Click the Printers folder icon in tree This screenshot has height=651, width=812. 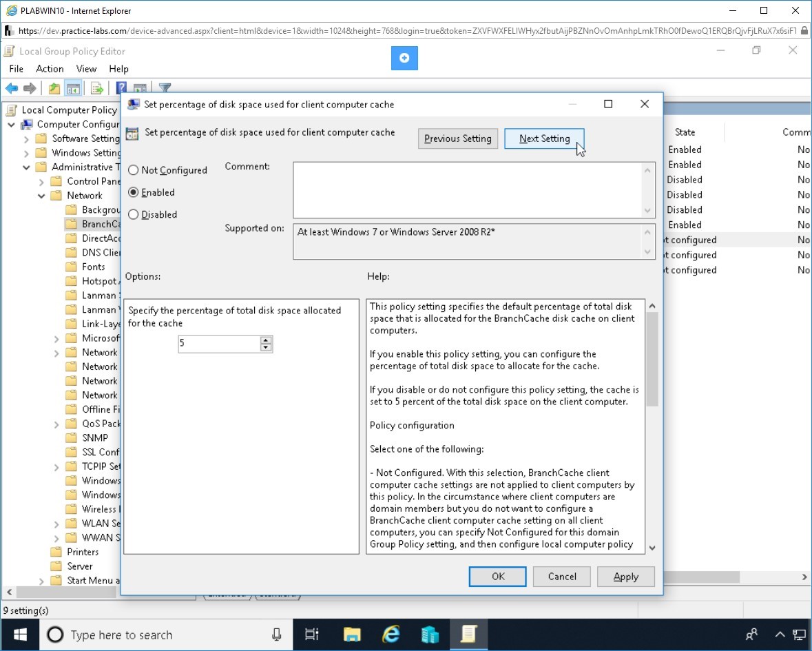tap(56, 552)
